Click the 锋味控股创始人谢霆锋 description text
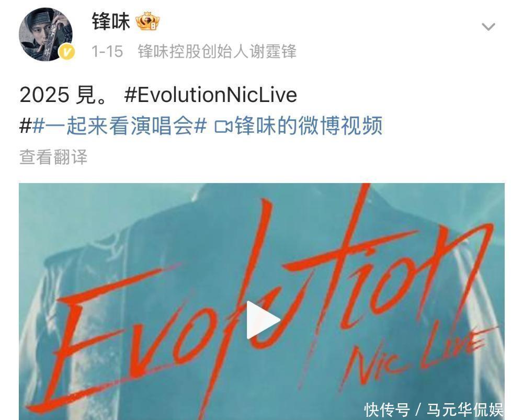Image resolution: width=523 pixels, height=420 pixels. coord(217,52)
